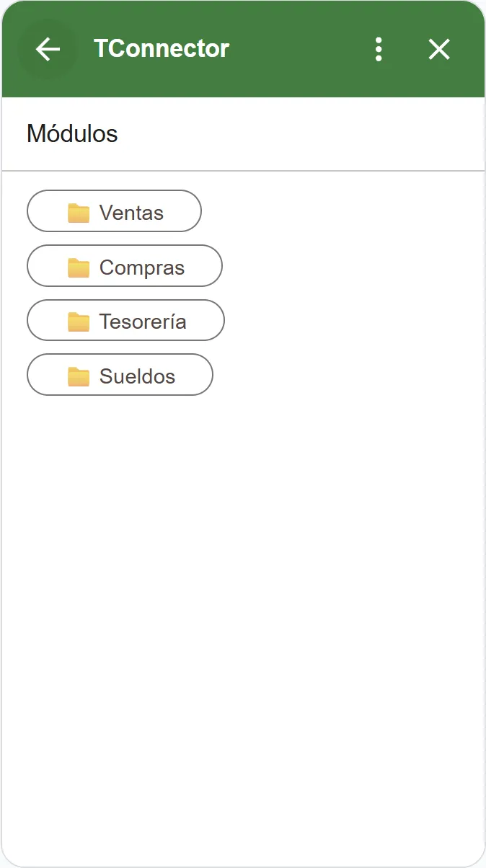Screen dimensions: 486x868
Task: Select the Ventas folder entry
Action: pyautogui.click(x=114, y=211)
